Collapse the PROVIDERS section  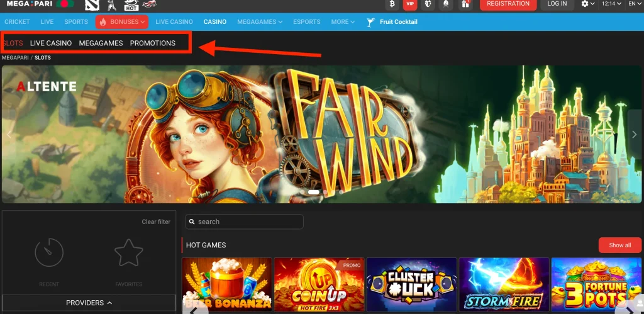[x=89, y=303]
